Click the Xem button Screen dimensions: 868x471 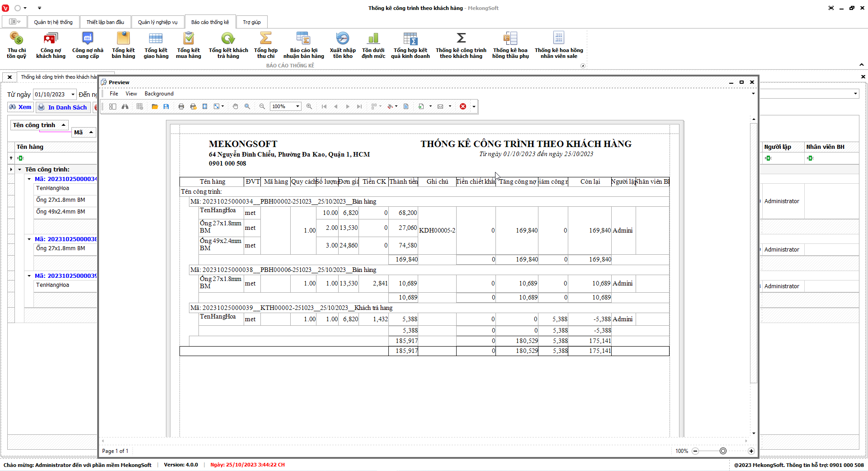pyautogui.click(x=20, y=107)
